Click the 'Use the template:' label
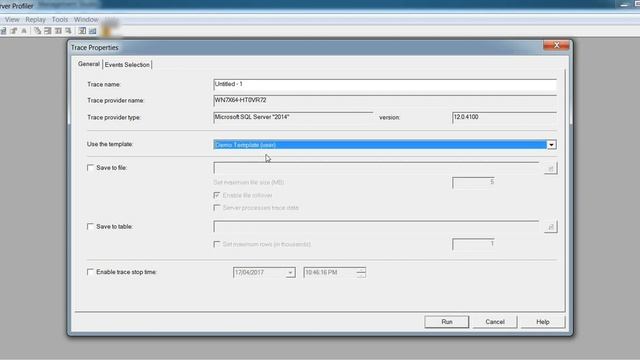Image resolution: width=640 pixels, height=360 pixels. (110, 144)
